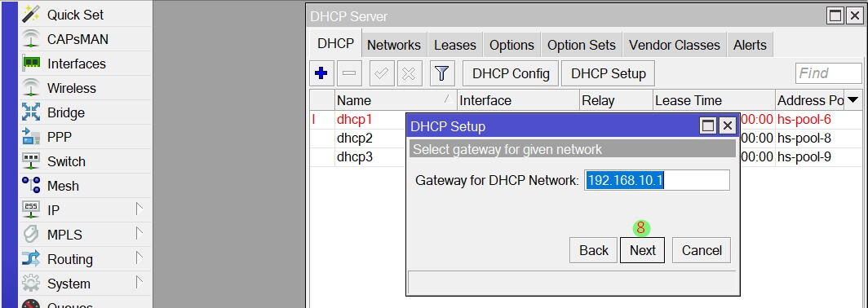
Task: Open CAPsMAN menu item
Action: coord(85,39)
